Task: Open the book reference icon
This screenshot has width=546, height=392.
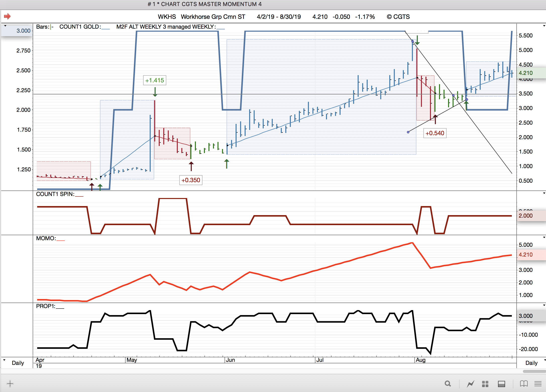Action: click(524, 384)
